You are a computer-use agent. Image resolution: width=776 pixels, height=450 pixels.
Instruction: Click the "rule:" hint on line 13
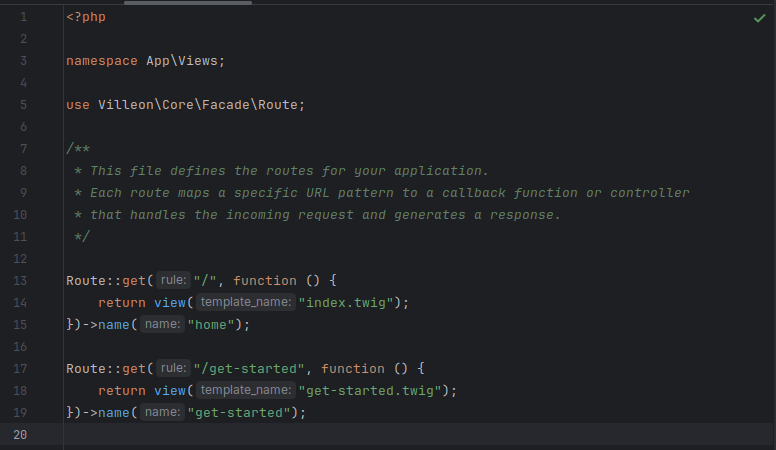(173, 281)
